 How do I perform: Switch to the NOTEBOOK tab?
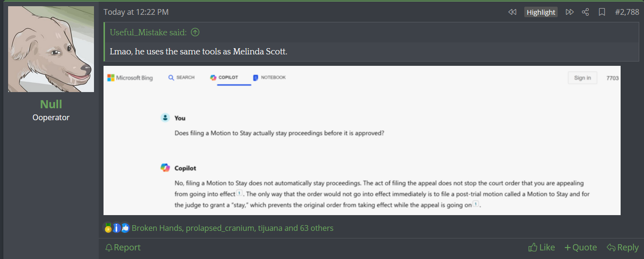tap(270, 77)
